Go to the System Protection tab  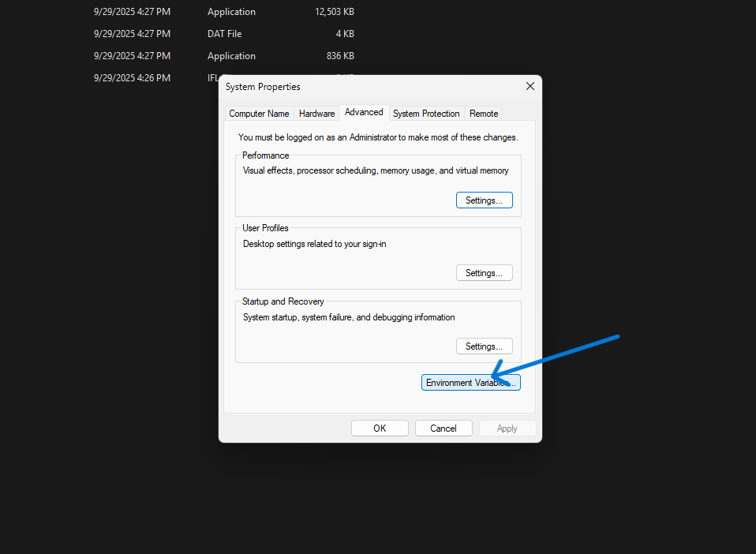click(426, 114)
